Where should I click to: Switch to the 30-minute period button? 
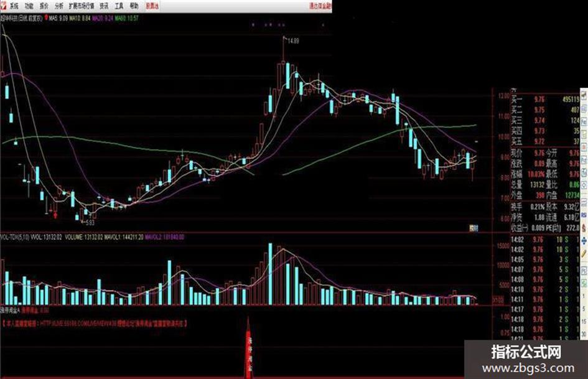(584, 334)
